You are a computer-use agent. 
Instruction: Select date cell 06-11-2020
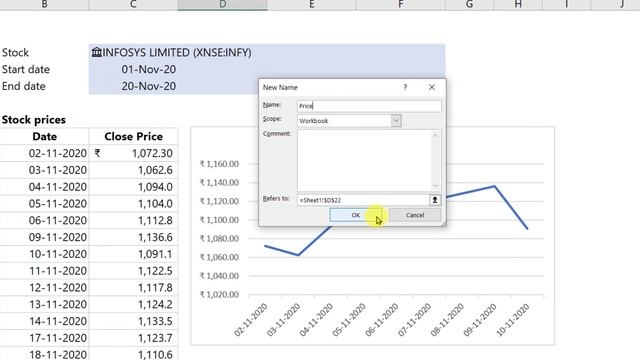coord(44,220)
